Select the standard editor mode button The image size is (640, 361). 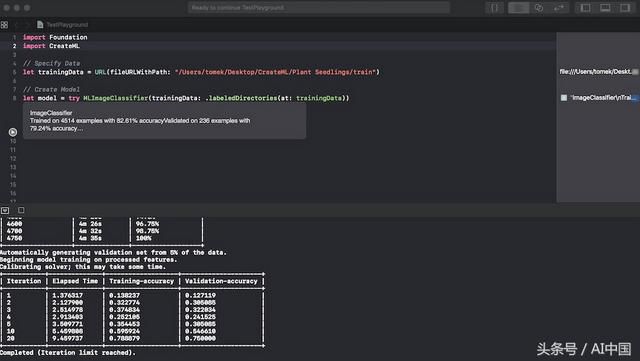(x=518, y=8)
